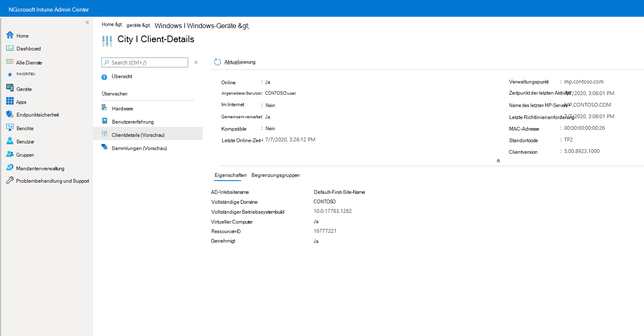Collapse the left navigation sidebar
Screen dimensions: 644x336
tap(87, 22)
